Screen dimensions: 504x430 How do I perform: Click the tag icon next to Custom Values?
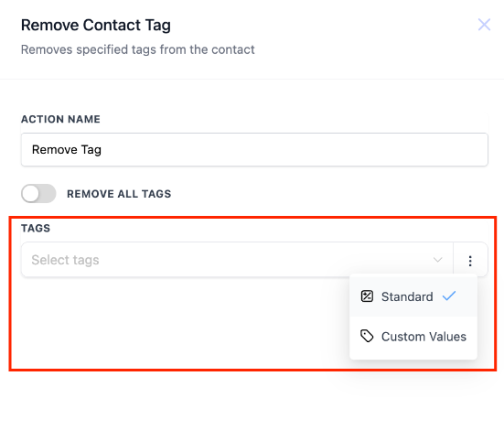[x=367, y=337]
